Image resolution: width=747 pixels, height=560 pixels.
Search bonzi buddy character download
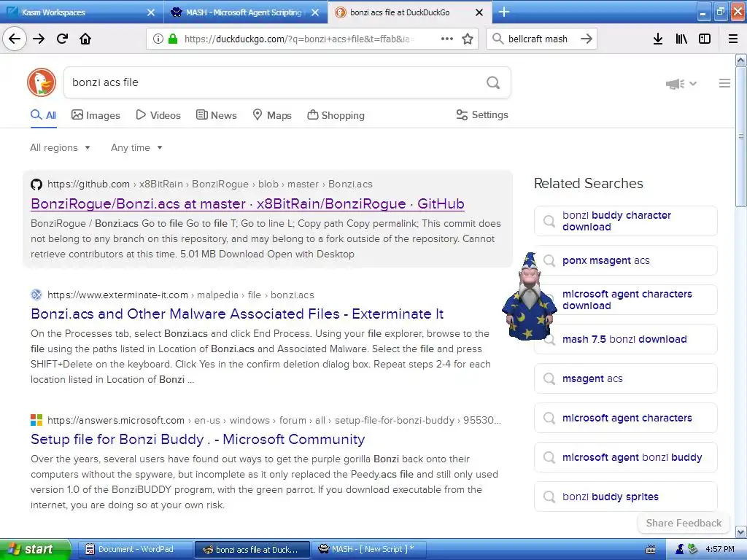click(625, 221)
